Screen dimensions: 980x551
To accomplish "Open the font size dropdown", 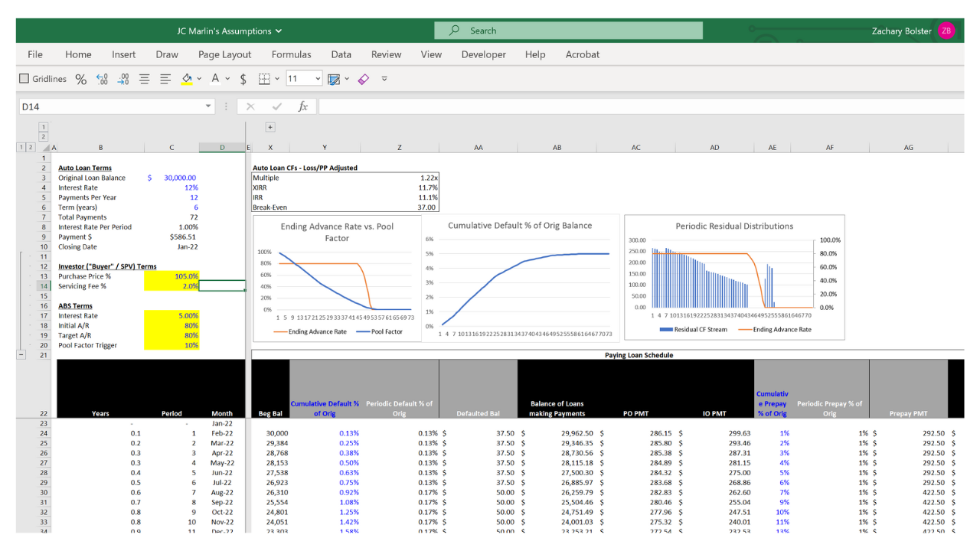I will [318, 79].
